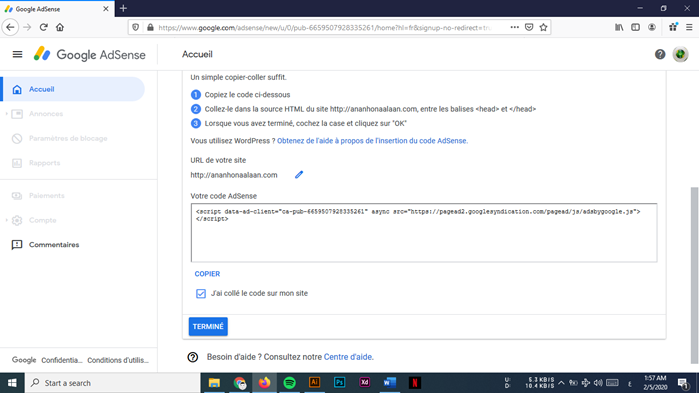The image size is (699, 393).
Task: Reload the page
Action: [x=43, y=27]
